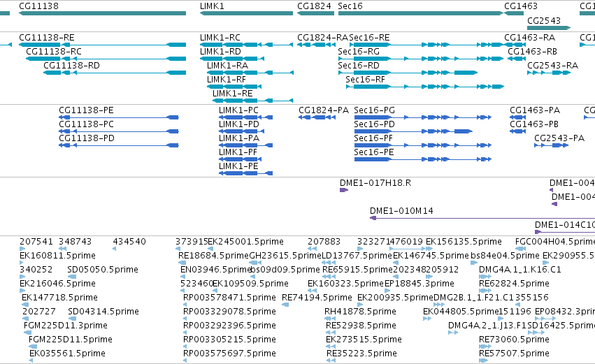Click EST RP003575697.5prime

(229, 354)
